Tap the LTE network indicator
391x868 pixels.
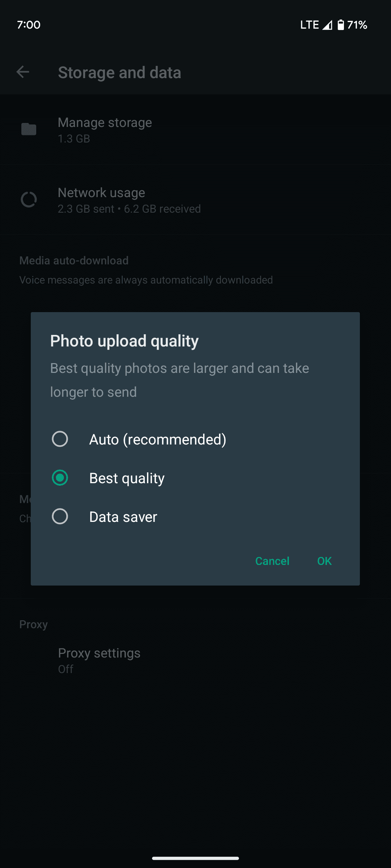point(310,25)
